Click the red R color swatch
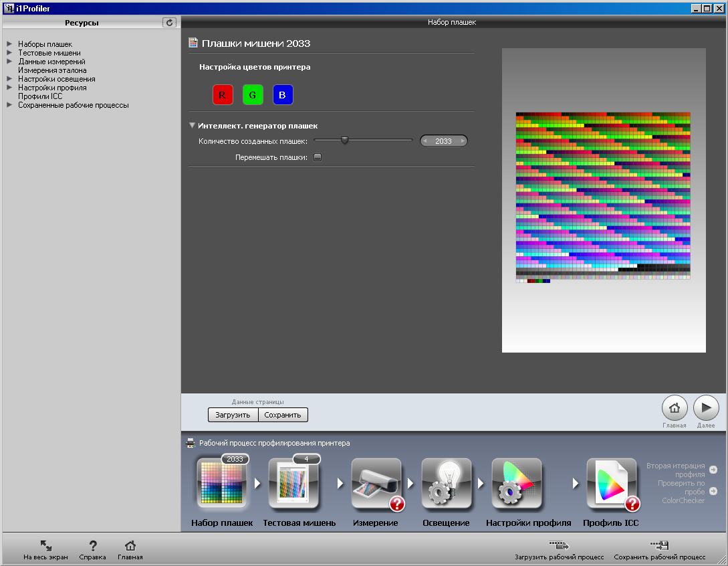This screenshot has height=566, width=728. coord(222,95)
